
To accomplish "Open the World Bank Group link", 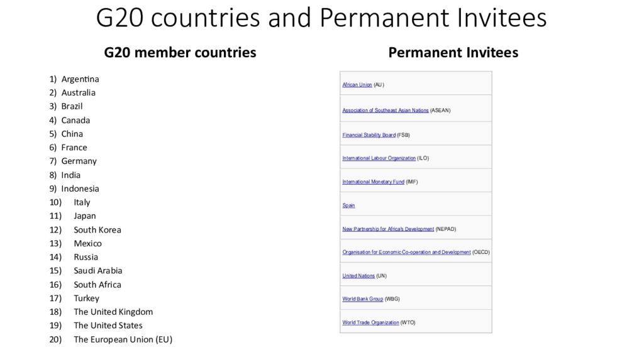I will pyautogui.click(x=363, y=299).
